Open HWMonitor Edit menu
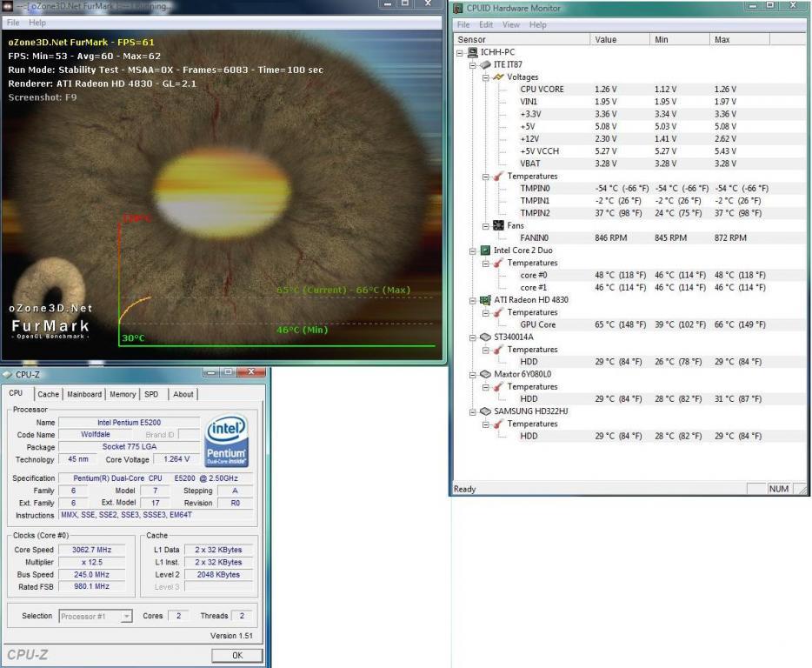 coord(486,25)
